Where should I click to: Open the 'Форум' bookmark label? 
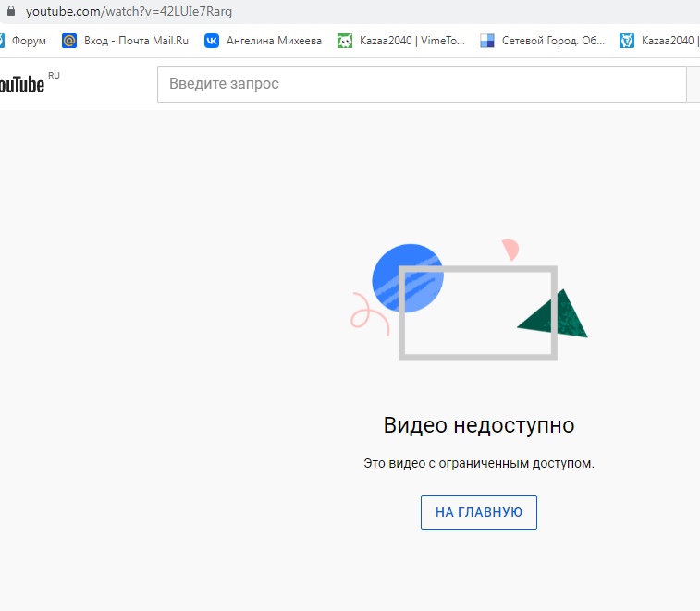pyautogui.click(x=29, y=41)
